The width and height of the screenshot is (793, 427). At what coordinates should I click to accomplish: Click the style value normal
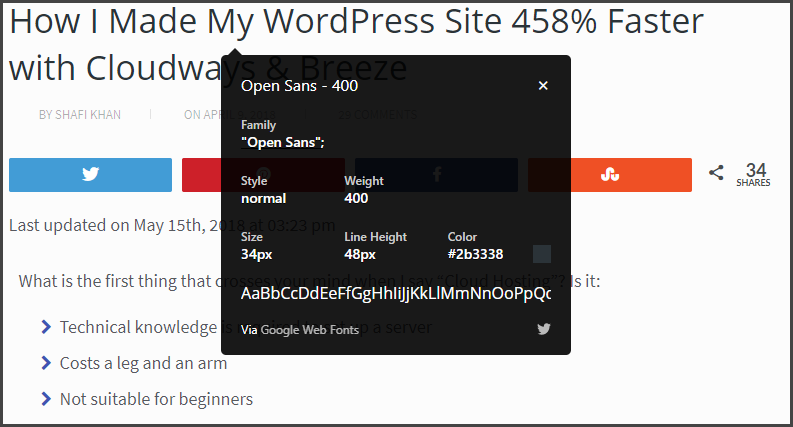(x=263, y=198)
